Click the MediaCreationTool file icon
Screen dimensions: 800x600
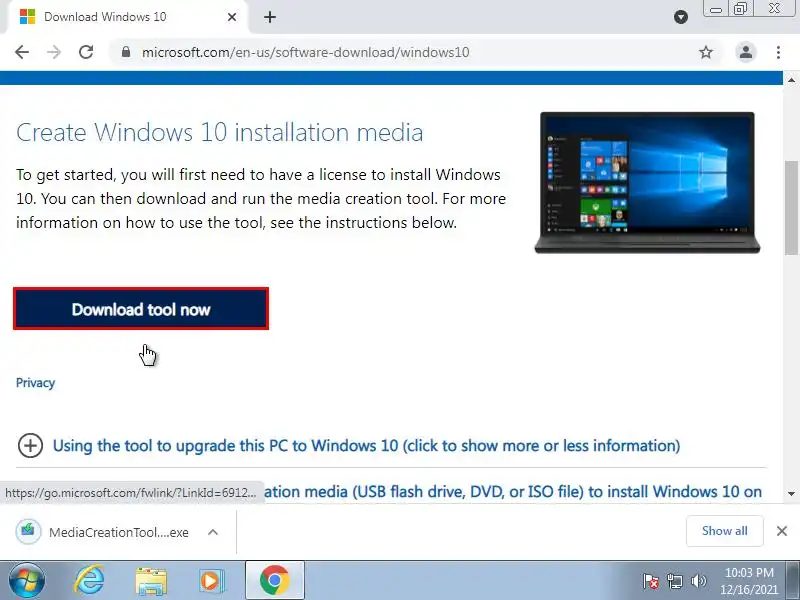coord(28,532)
